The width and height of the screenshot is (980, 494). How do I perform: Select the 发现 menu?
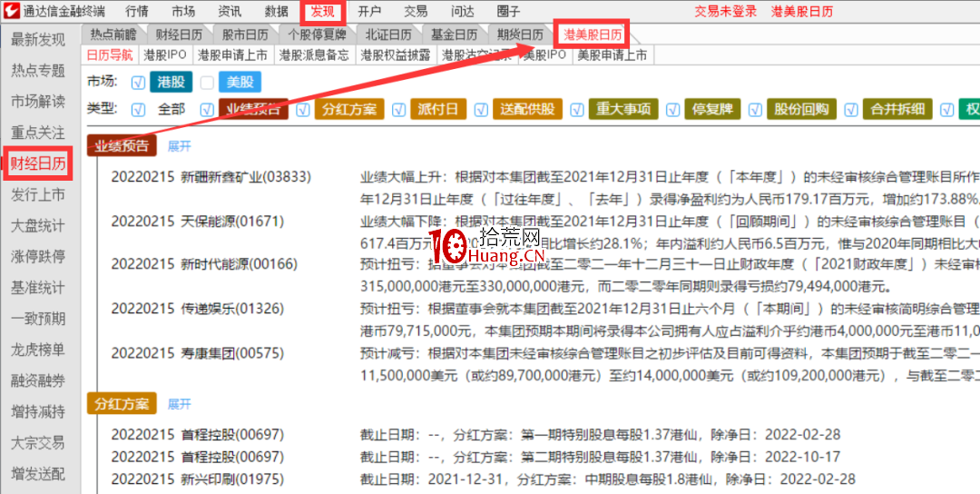pyautogui.click(x=322, y=11)
